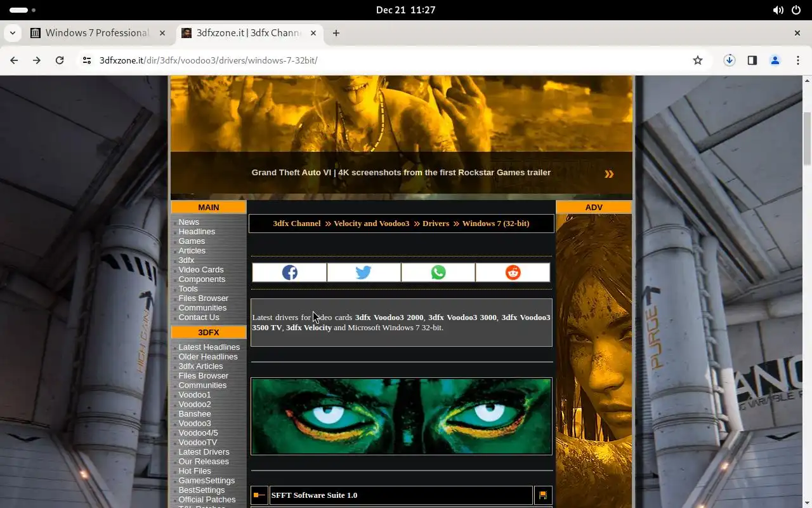812x508 pixels.
Task: Bookmark this page with star icon
Action: [x=698, y=60]
